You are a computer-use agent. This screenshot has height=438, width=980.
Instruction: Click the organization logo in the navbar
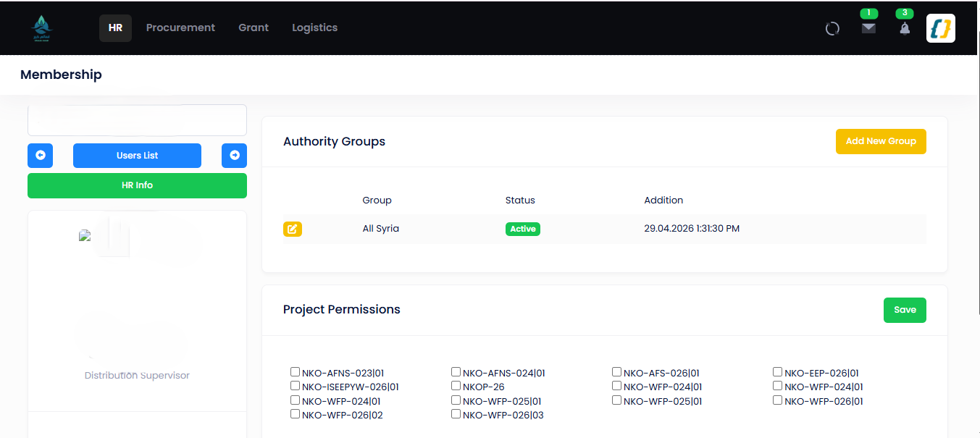(x=41, y=28)
